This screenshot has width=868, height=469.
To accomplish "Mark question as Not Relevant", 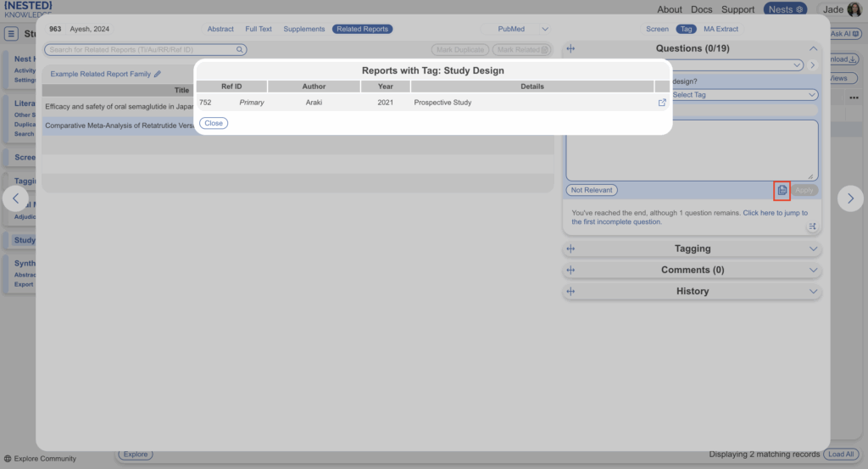I will 593,190.
